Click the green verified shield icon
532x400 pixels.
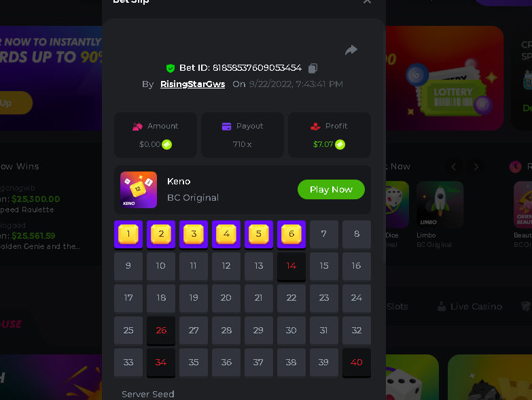click(x=171, y=68)
